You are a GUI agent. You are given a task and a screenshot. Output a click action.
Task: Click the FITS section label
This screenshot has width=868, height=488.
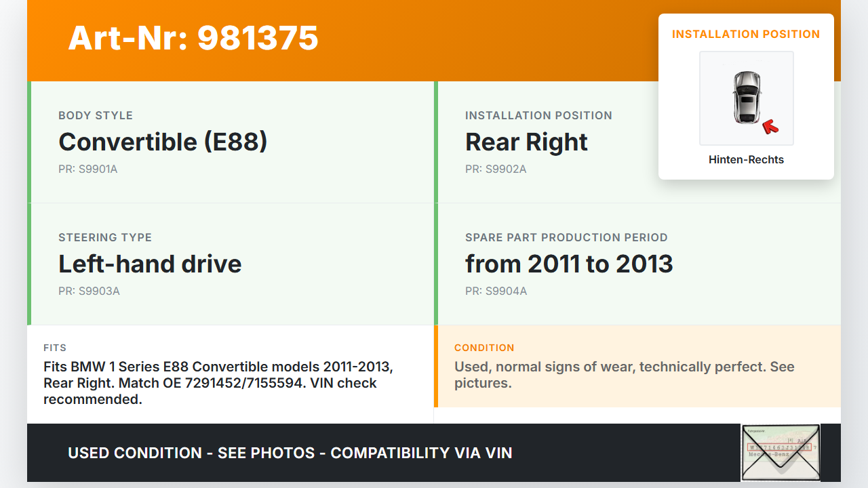tap(55, 348)
